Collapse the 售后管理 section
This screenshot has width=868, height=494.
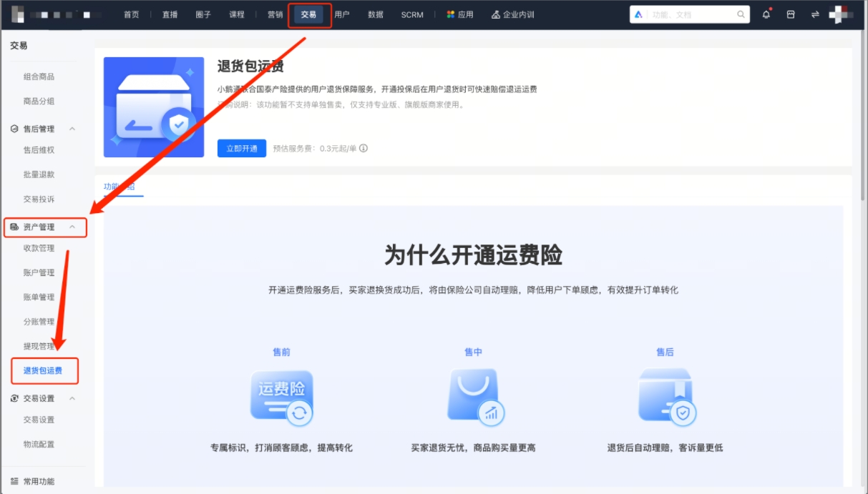click(x=73, y=129)
